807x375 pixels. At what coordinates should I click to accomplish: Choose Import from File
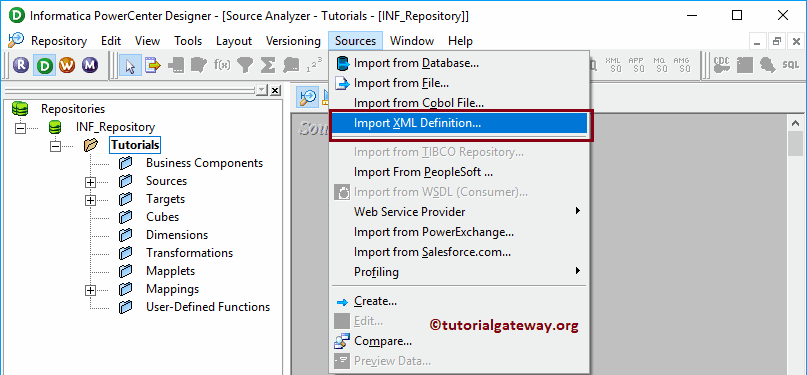pyautogui.click(x=459, y=83)
